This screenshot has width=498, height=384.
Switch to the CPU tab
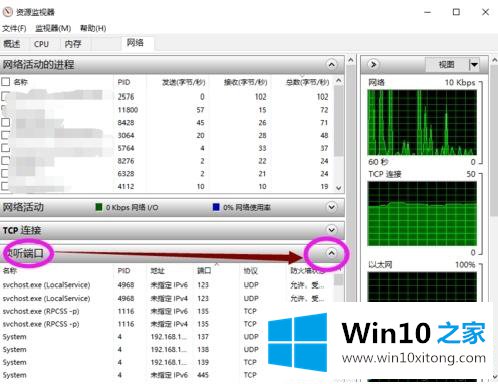click(41, 44)
